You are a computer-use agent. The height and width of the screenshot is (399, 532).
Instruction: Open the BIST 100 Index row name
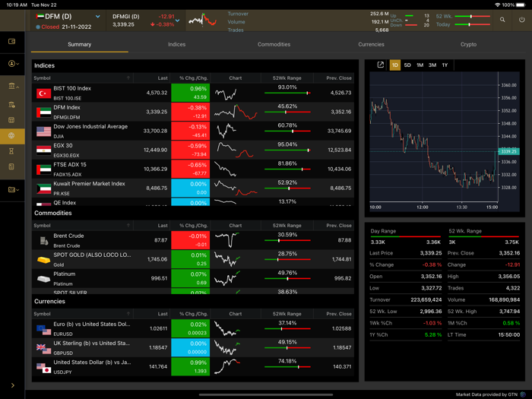(72, 88)
